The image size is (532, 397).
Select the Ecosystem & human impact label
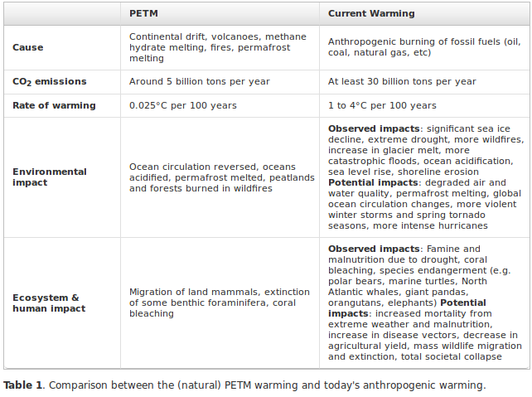point(48,303)
